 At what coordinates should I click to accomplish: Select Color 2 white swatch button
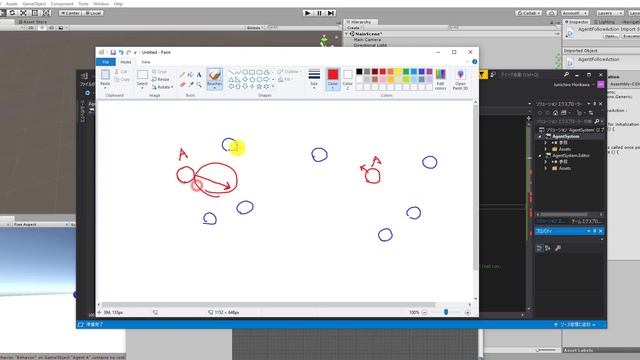pyautogui.click(x=347, y=79)
